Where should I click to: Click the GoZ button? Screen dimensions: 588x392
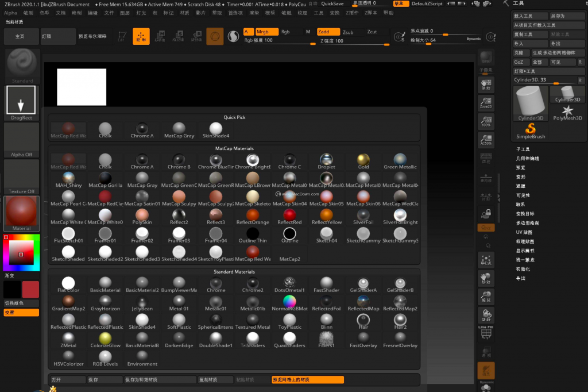(520, 62)
